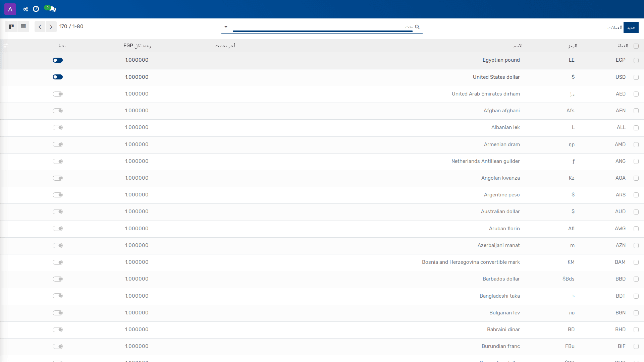
Task: Open optional columns settings icon in header
Action: click(6, 46)
